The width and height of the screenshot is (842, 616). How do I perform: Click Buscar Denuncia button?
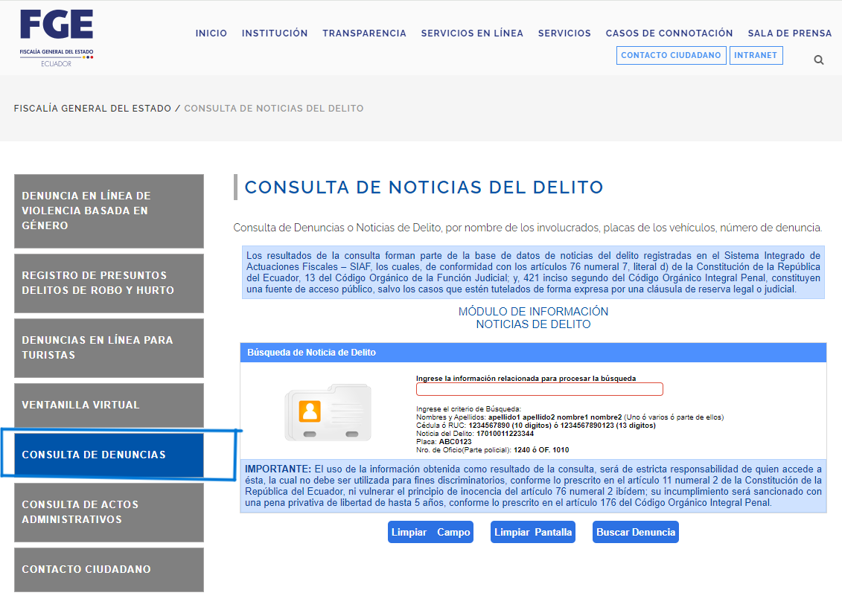pyautogui.click(x=636, y=532)
